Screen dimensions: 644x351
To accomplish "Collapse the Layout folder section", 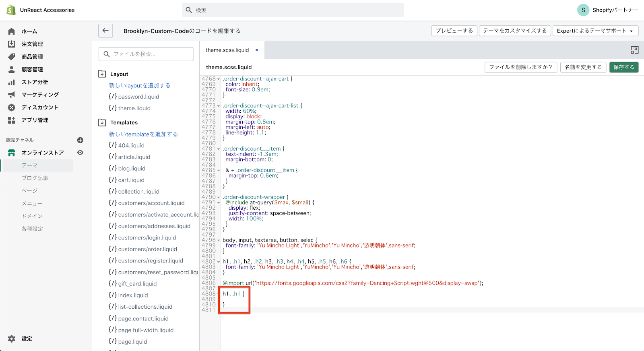I will tap(102, 74).
